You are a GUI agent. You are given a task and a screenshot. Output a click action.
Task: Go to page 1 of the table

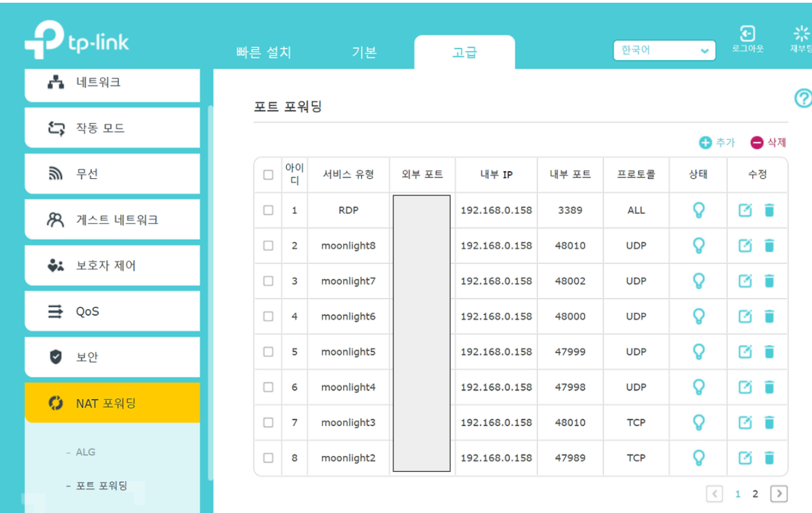(738, 494)
